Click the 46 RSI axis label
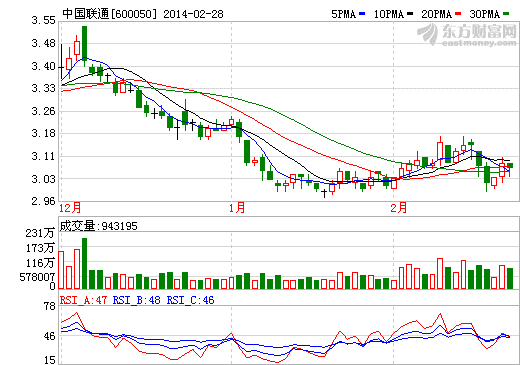The width and height of the screenshot is (520, 365). 50,336
